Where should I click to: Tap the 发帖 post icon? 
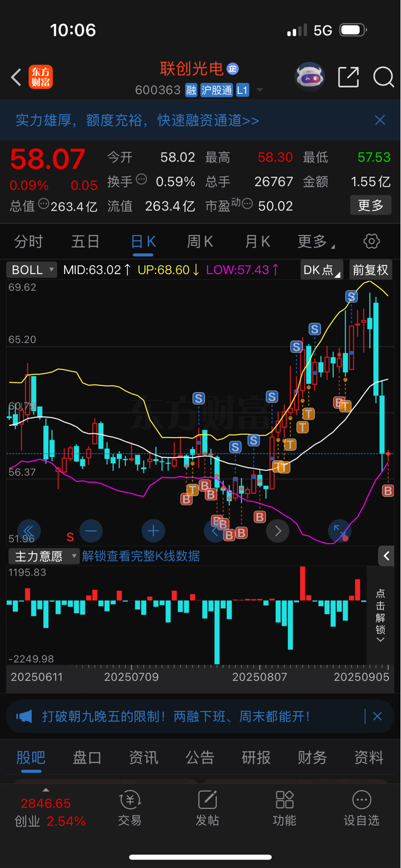click(207, 809)
